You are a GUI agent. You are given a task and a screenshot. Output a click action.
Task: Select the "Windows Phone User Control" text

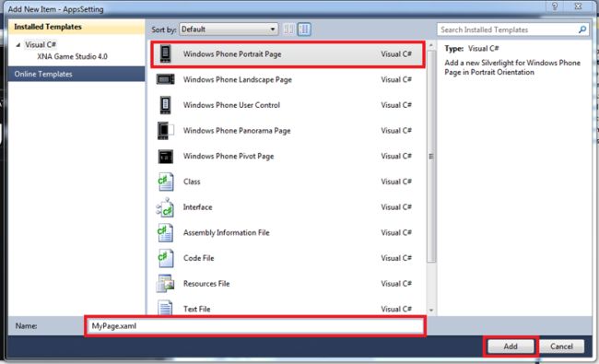231,105
